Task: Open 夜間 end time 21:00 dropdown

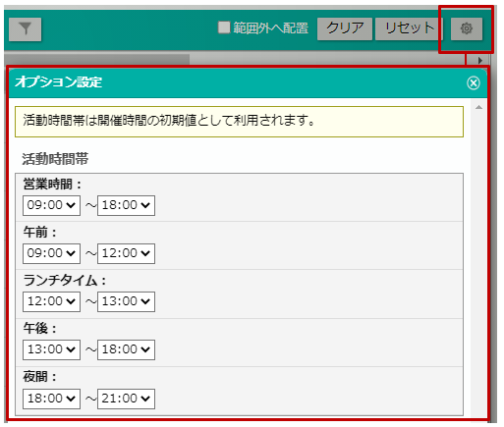Action: point(126,399)
